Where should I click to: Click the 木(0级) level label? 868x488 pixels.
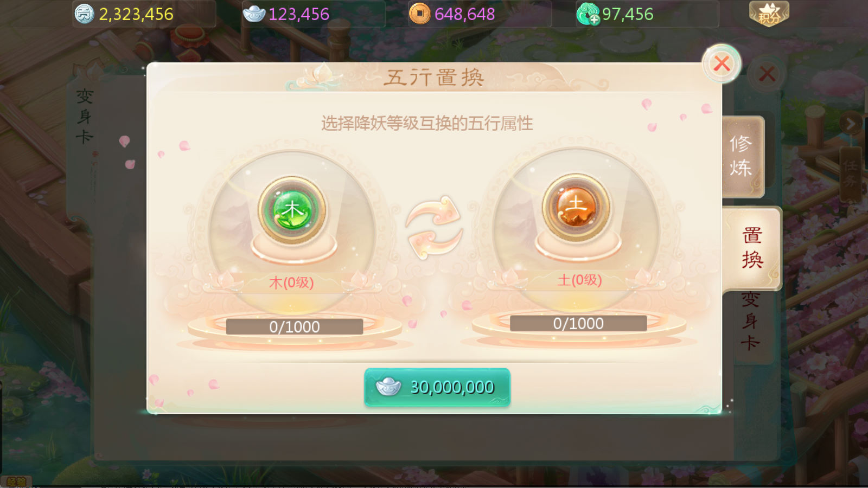click(292, 282)
